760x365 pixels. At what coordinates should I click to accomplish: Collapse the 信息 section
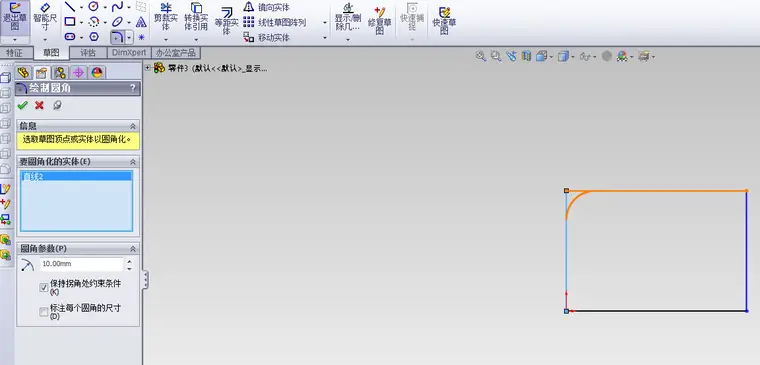tap(133, 126)
